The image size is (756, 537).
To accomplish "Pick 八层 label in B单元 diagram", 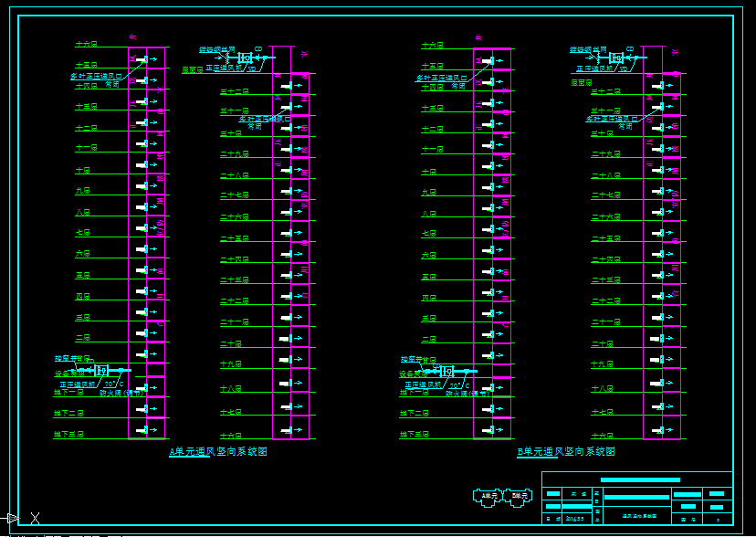I will point(429,214).
